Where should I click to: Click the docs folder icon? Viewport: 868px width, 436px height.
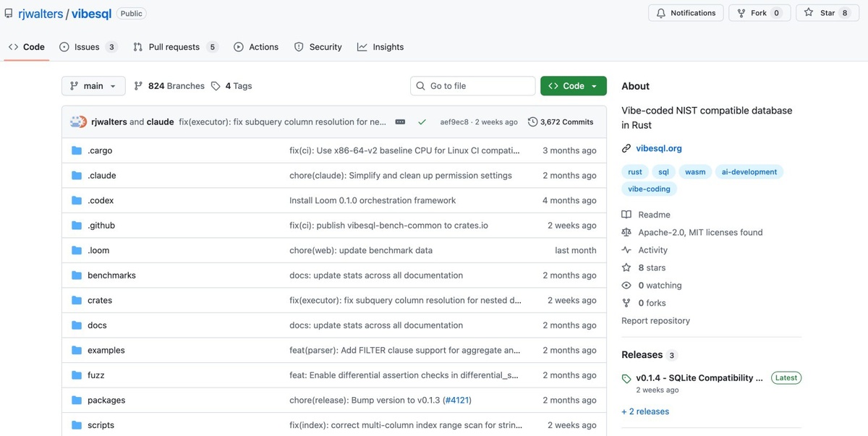77,325
